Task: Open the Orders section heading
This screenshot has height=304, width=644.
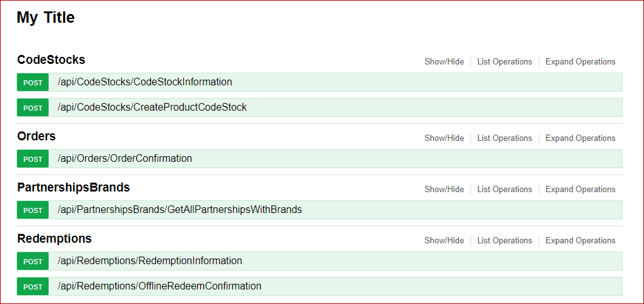Action: click(x=36, y=136)
